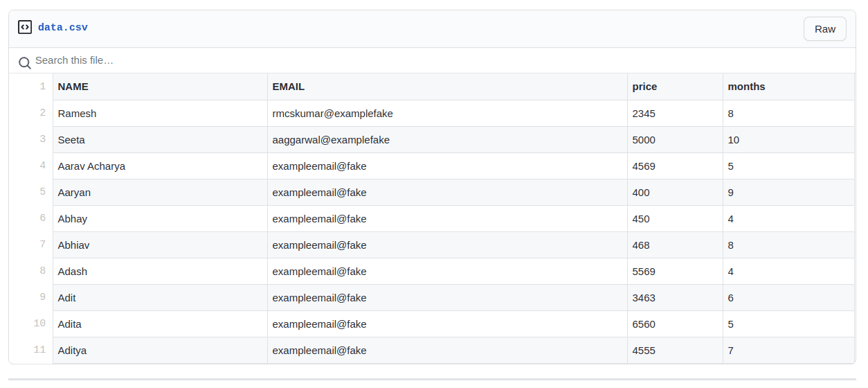Click the Adita name cell
868x388 pixels.
(70, 324)
